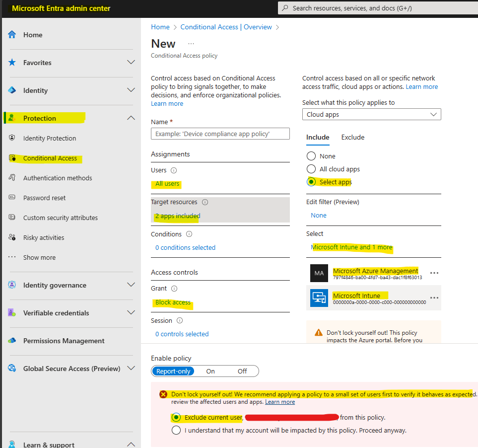Expand the Verifiable credentials chevron

tap(131, 312)
